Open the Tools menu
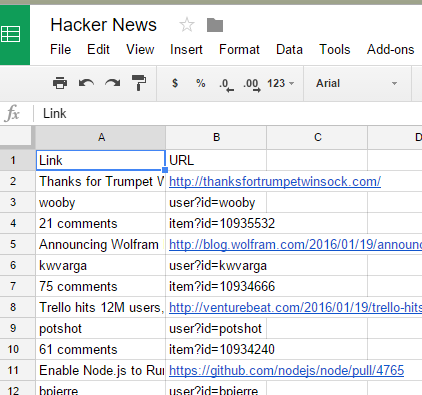This screenshot has width=422, height=395. pos(335,50)
